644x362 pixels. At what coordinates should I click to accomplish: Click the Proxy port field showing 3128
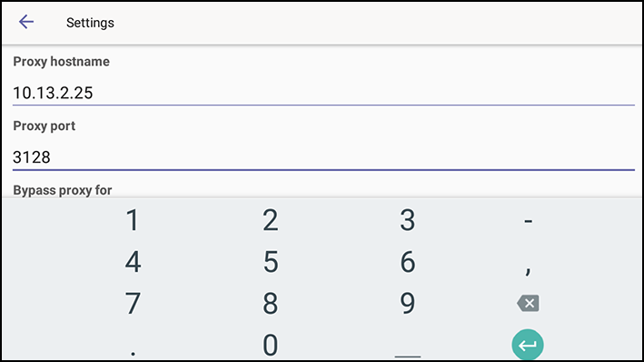pos(323,157)
